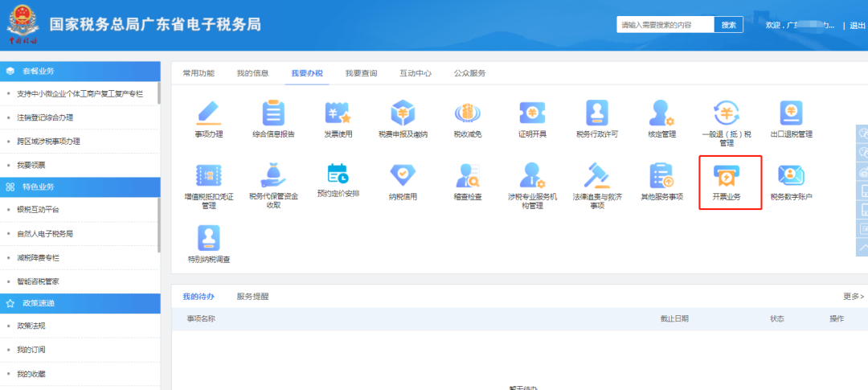Open 减税降费专栏 in sidebar
Viewport: 868px width, 390px height.
(x=39, y=257)
